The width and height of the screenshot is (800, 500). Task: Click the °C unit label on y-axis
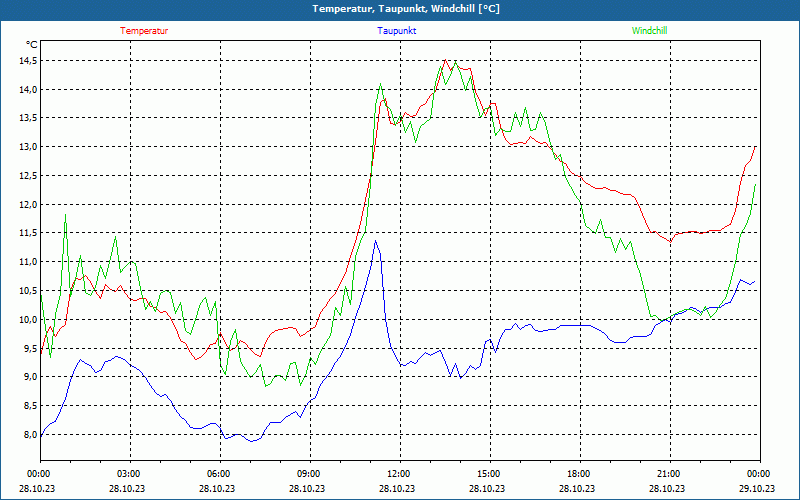[x=31, y=44]
